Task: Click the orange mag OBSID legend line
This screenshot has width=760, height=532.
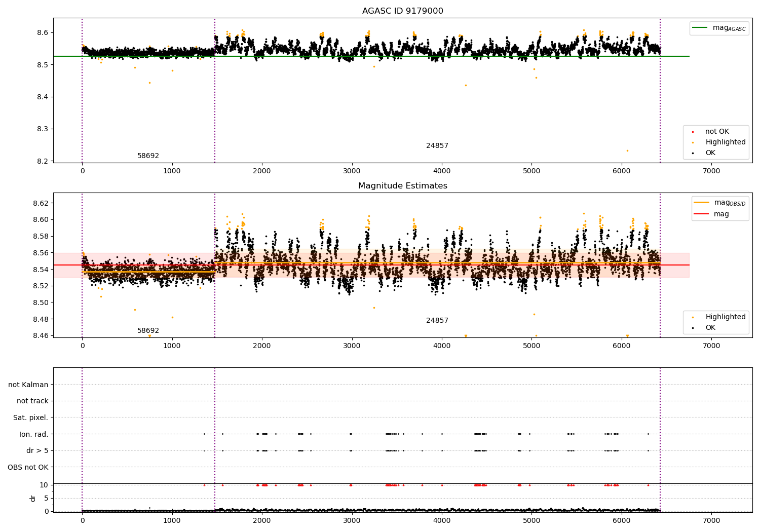Action: tap(702, 203)
